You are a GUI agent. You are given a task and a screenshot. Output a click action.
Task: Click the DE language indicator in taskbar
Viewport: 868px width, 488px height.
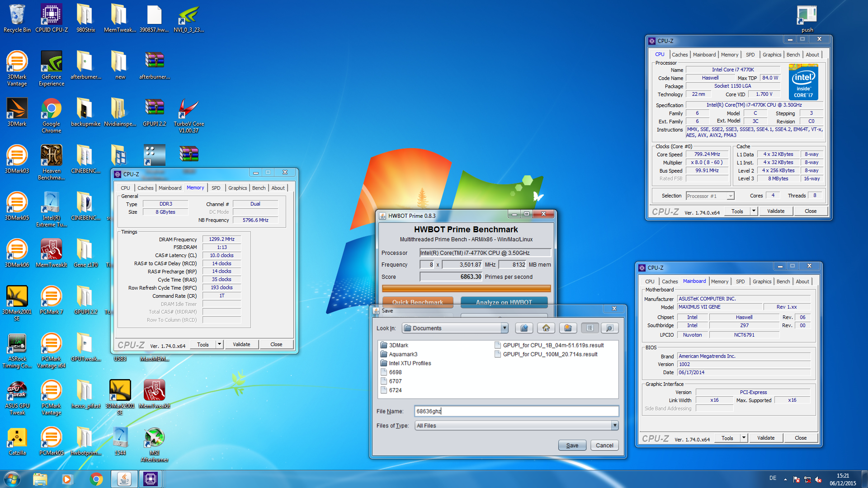coord(773,478)
